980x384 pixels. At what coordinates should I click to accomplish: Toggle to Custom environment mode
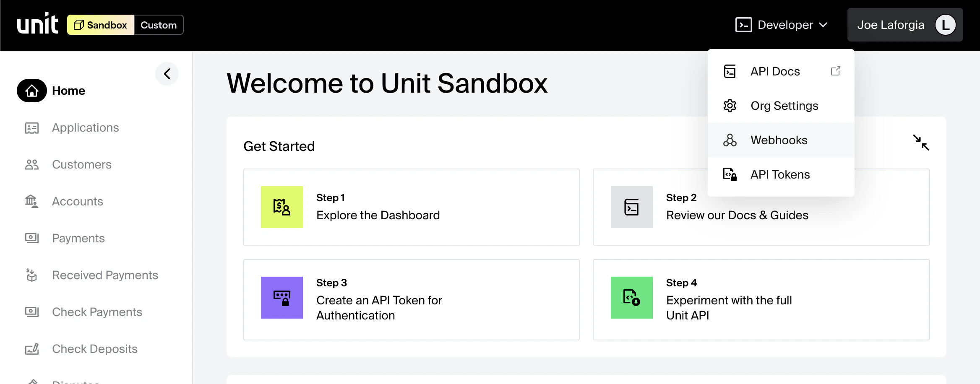coord(159,25)
